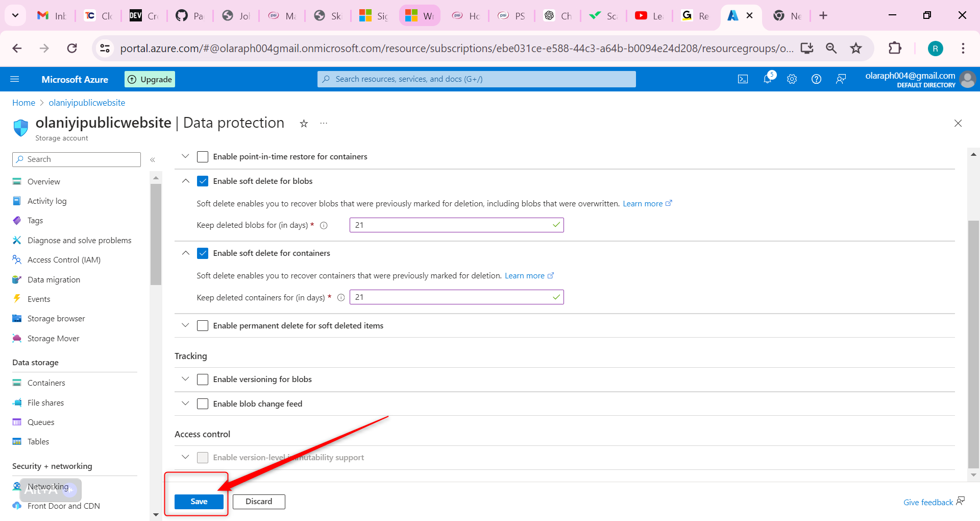Open the browser zoom control
The height and width of the screenshot is (521, 980).
831,48
